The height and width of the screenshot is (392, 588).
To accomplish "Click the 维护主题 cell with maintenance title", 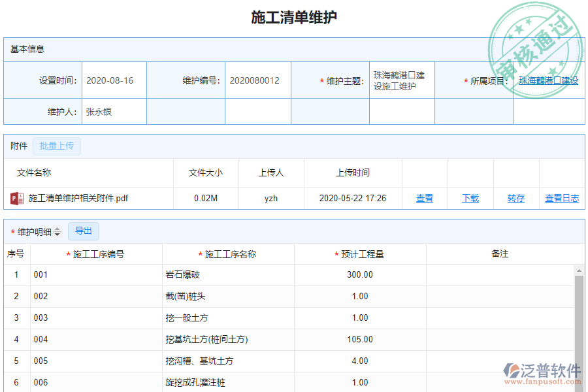I will [x=401, y=80].
